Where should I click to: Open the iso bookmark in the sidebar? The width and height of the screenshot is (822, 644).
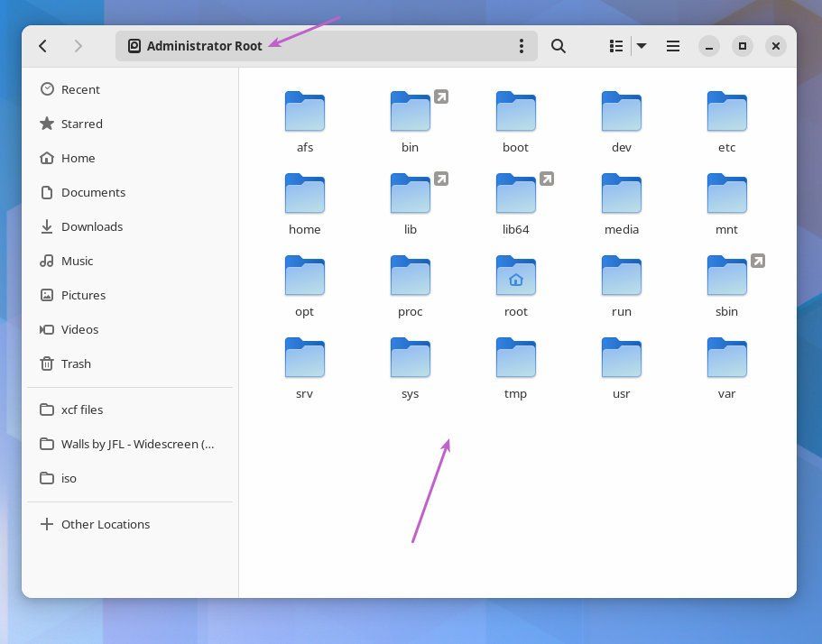point(69,478)
